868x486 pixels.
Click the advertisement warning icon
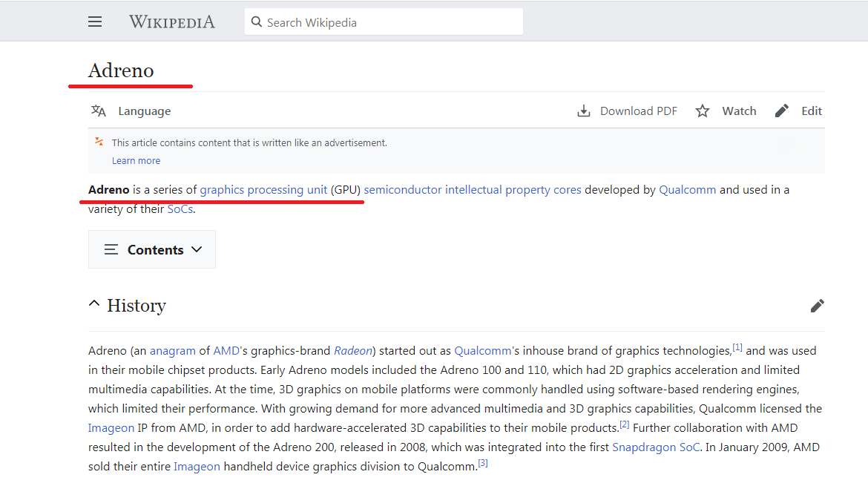point(99,142)
